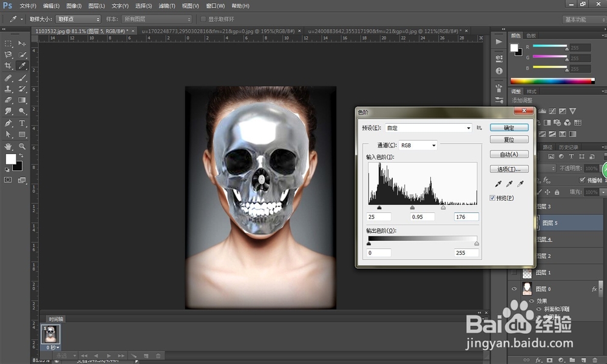Screen dimensions: 607x364
Task: Click 复位 button in Levels dialog
Action: (509, 140)
